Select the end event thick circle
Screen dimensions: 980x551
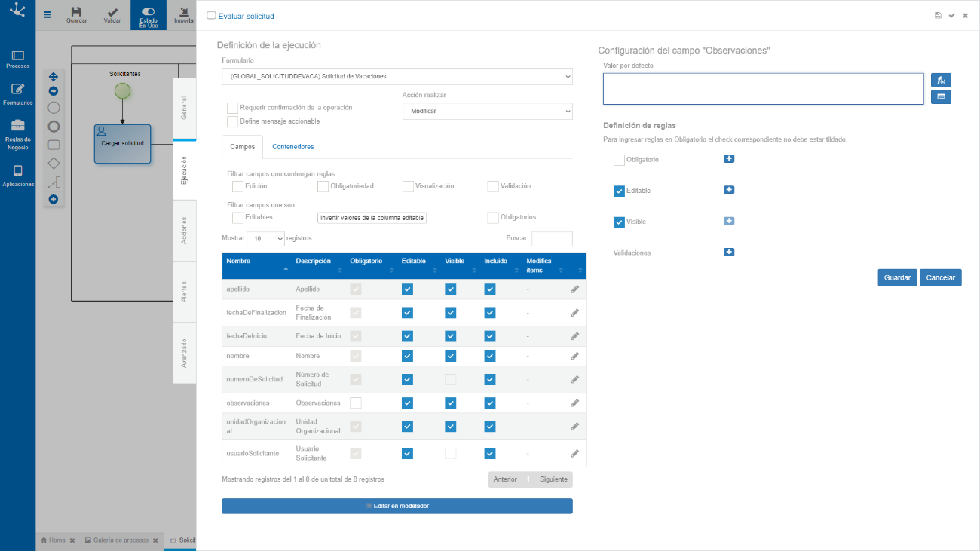(54, 126)
